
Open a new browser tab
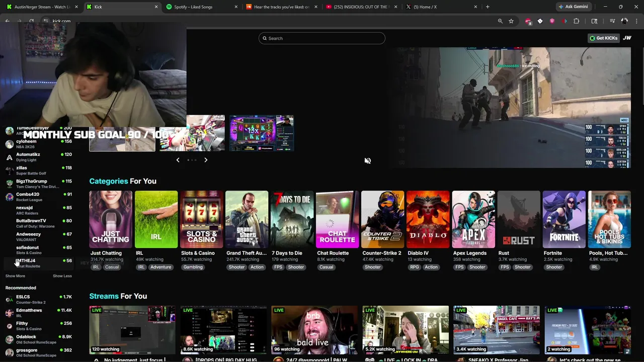point(488,7)
